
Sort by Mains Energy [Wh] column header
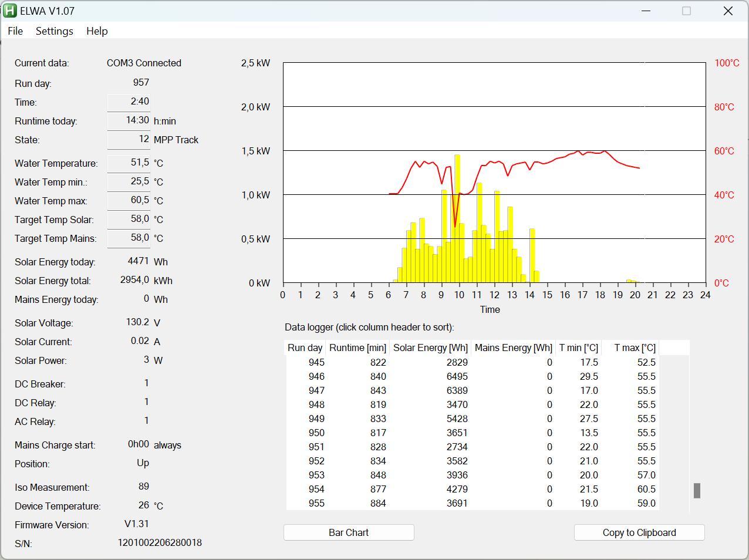click(x=513, y=348)
